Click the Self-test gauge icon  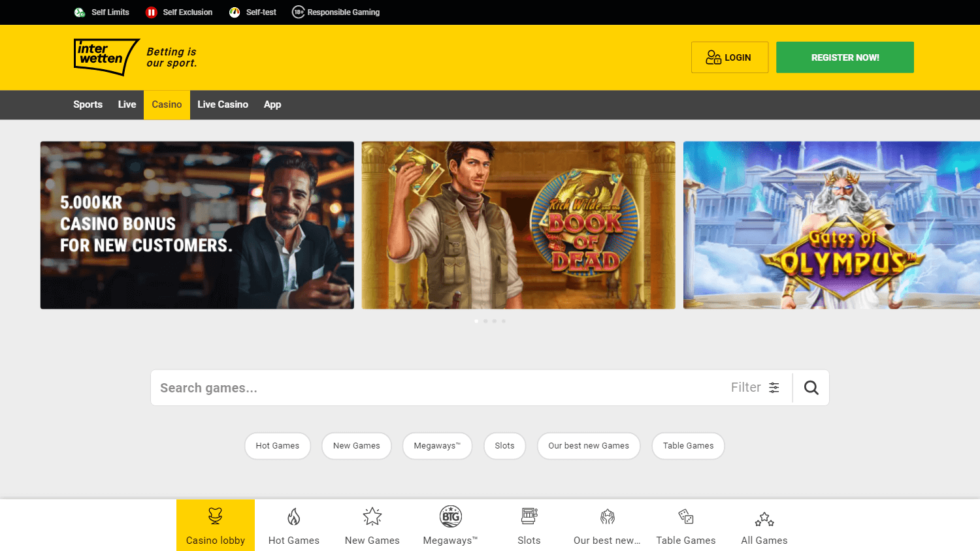[235, 12]
